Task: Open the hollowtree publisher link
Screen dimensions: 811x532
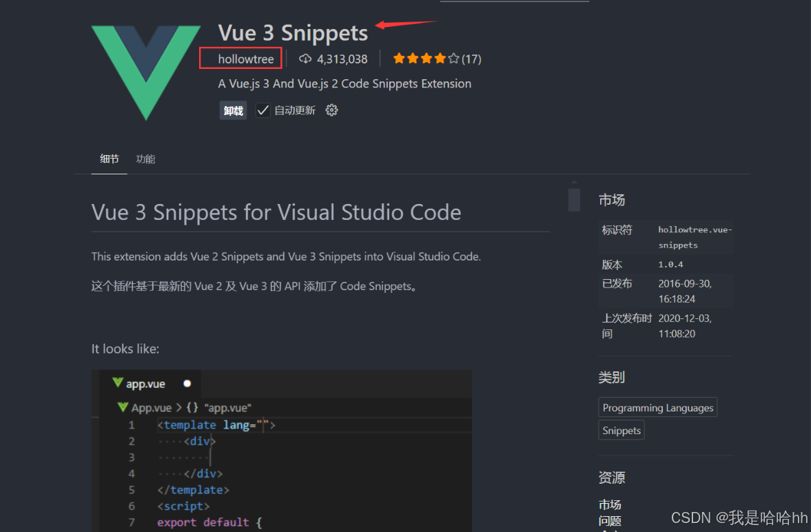Action: [x=246, y=59]
